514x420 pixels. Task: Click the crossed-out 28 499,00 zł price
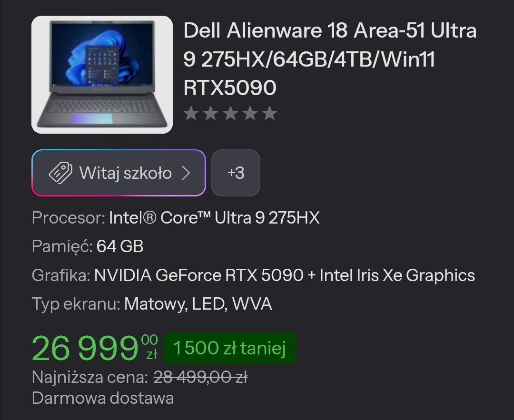(x=200, y=377)
